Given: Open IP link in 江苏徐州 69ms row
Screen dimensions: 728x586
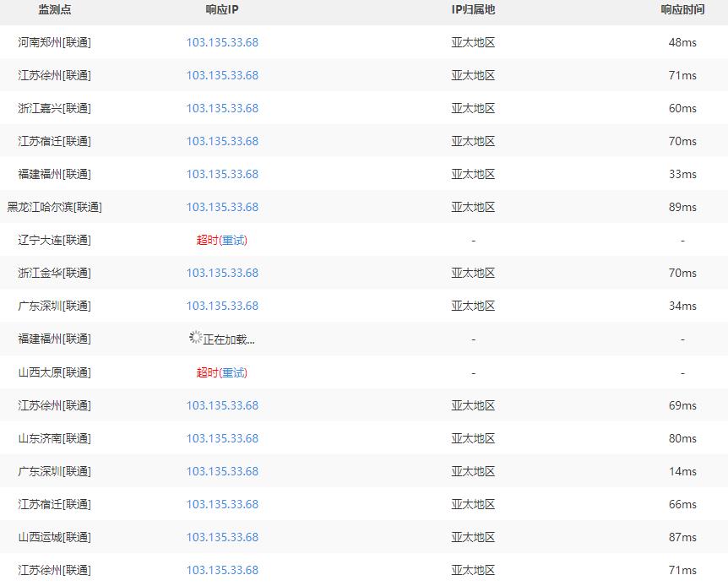Looking at the screenshot, I should click(222, 405).
